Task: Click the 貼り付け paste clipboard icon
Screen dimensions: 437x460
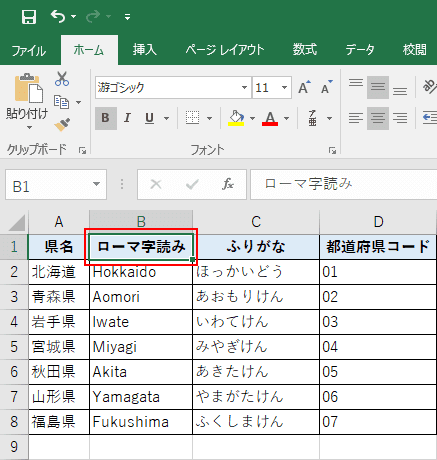Action: tap(28, 88)
